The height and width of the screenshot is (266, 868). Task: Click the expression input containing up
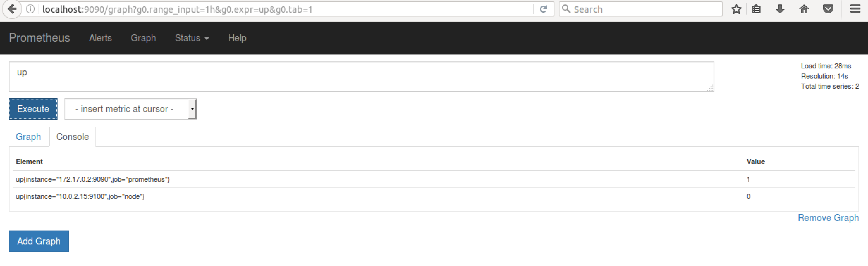(361, 77)
